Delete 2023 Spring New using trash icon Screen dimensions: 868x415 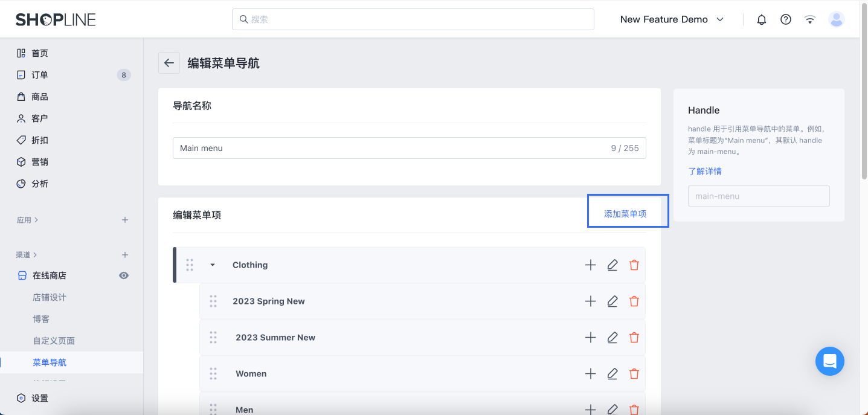[x=634, y=301]
